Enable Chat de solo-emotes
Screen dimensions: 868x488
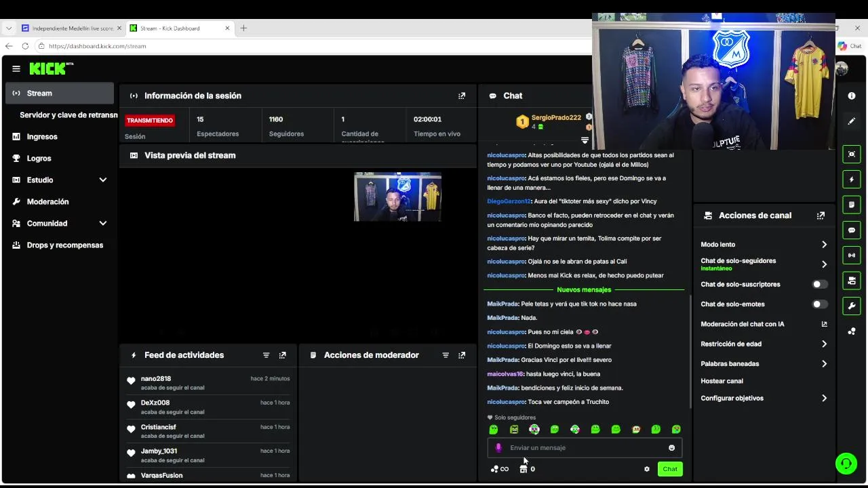[820, 304]
